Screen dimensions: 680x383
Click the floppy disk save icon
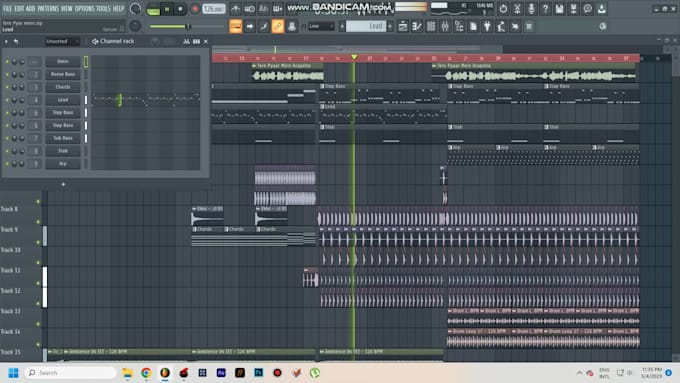tap(559, 9)
